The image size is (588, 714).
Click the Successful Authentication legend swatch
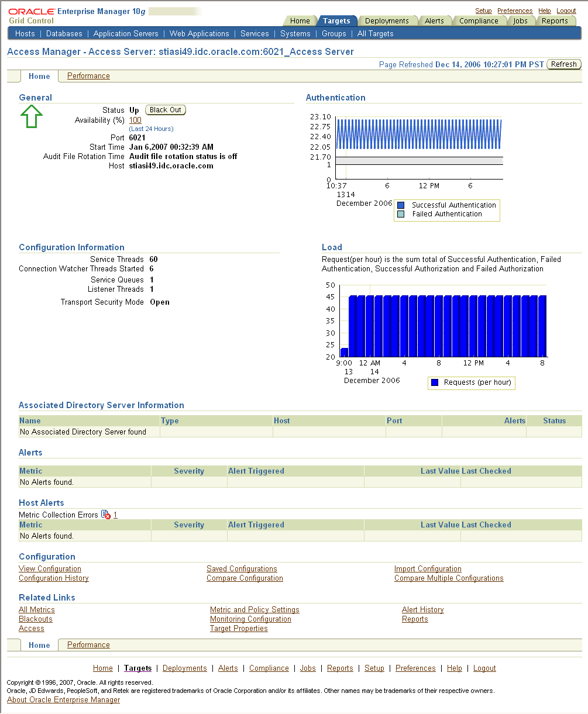(x=401, y=205)
